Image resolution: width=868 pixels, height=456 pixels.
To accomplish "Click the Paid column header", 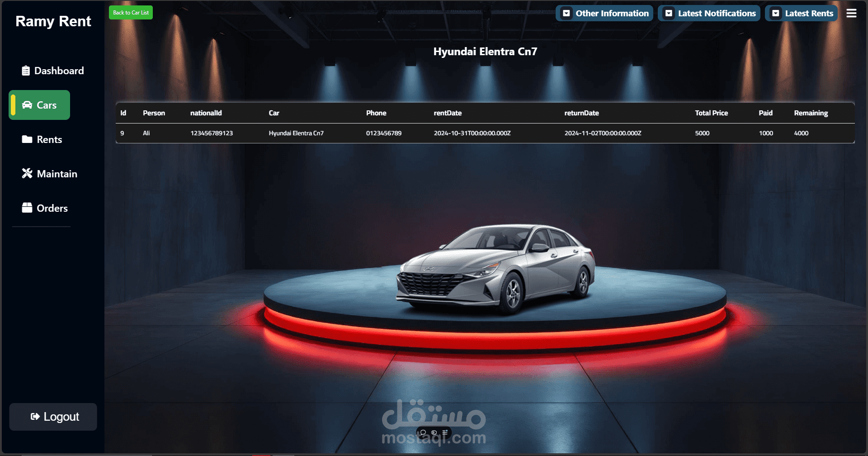I will click(766, 113).
